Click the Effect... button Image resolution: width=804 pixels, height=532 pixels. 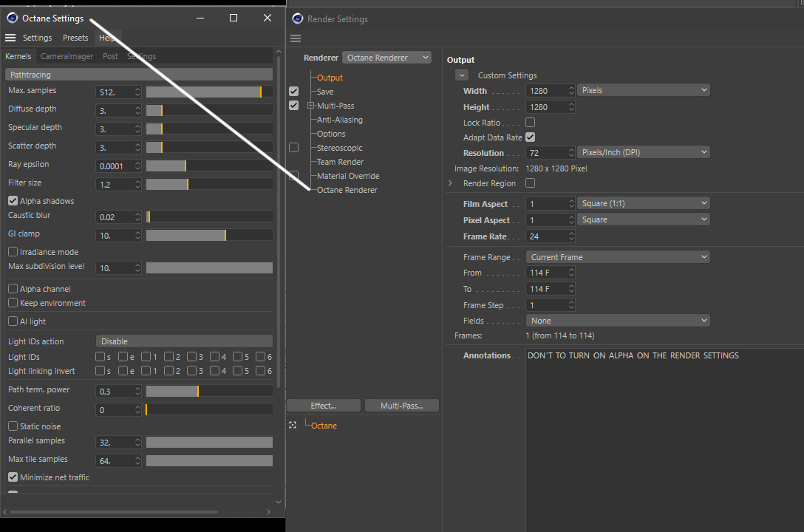pyautogui.click(x=324, y=406)
